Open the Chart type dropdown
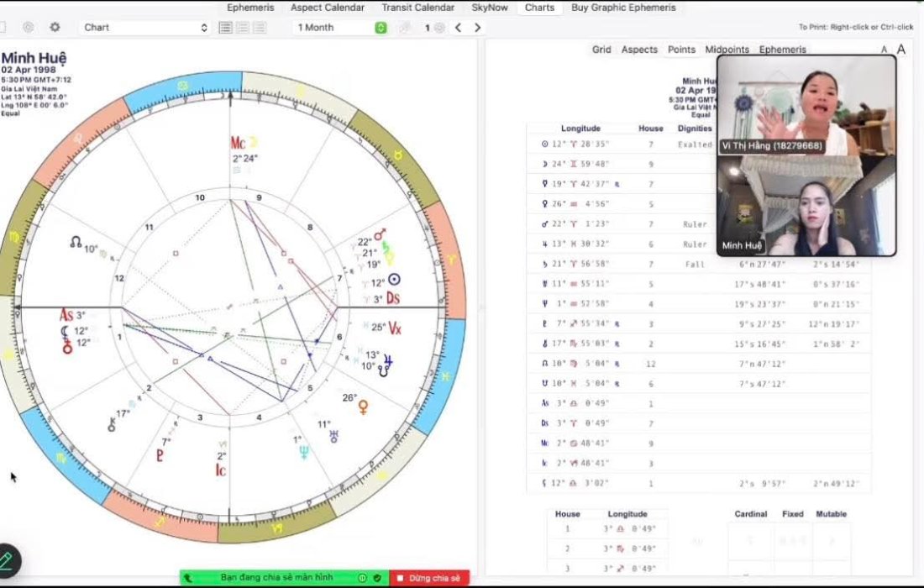The width and height of the screenshot is (924, 588). click(145, 28)
